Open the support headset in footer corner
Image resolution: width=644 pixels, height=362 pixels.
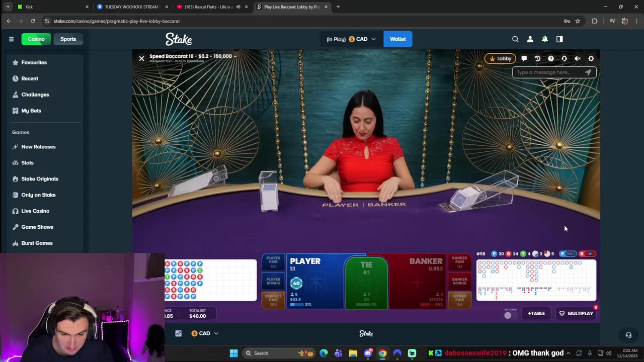pyautogui.click(x=628, y=335)
